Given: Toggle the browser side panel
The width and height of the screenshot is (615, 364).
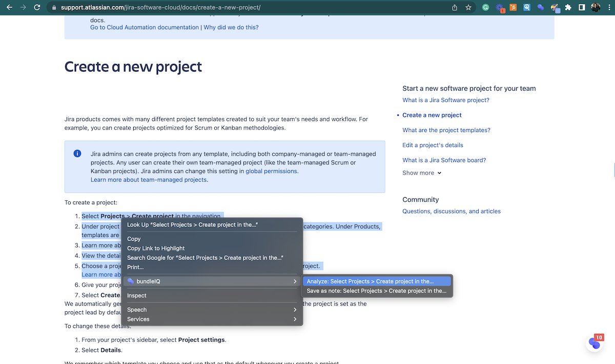Looking at the screenshot, I should (x=582, y=8).
